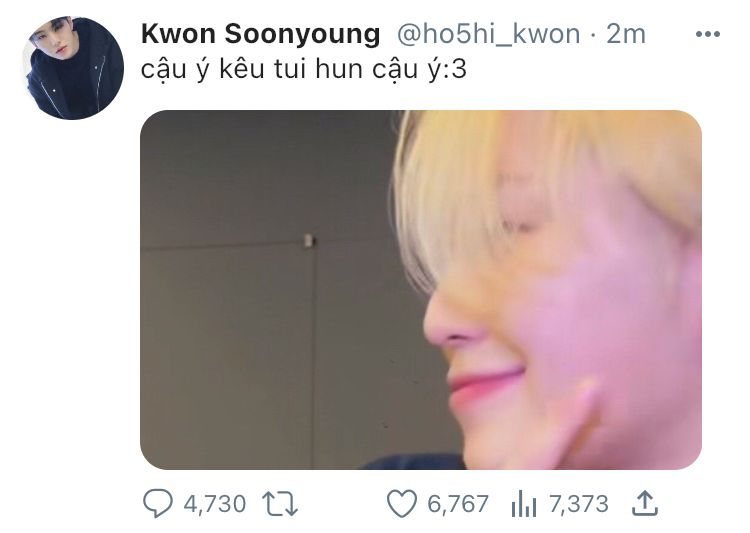Open the tweet text starting with 'cậu ý kêu'
The image size is (750, 533).
coord(303,70)
